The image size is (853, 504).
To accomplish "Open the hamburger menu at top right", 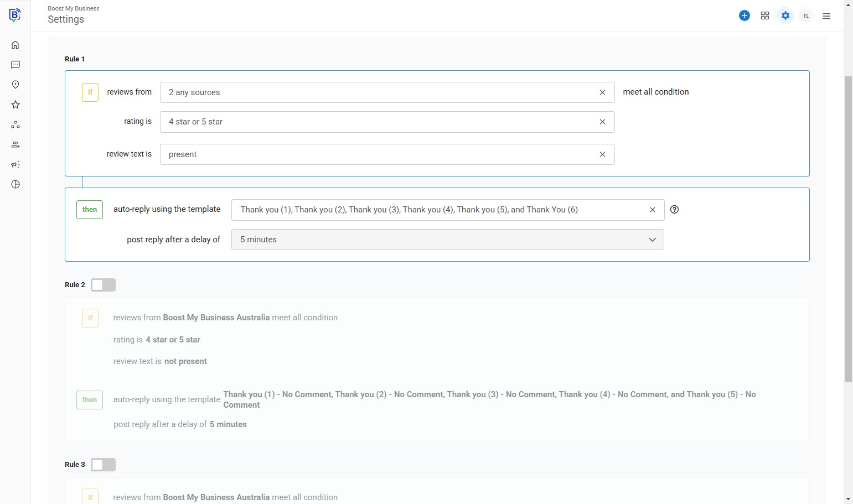I will 826,16.
